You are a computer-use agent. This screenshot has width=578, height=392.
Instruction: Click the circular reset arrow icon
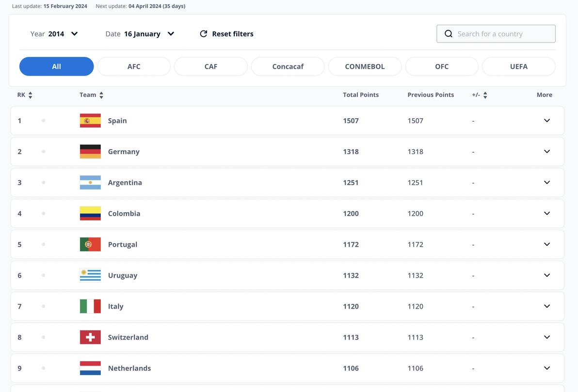tap(204, 34)
